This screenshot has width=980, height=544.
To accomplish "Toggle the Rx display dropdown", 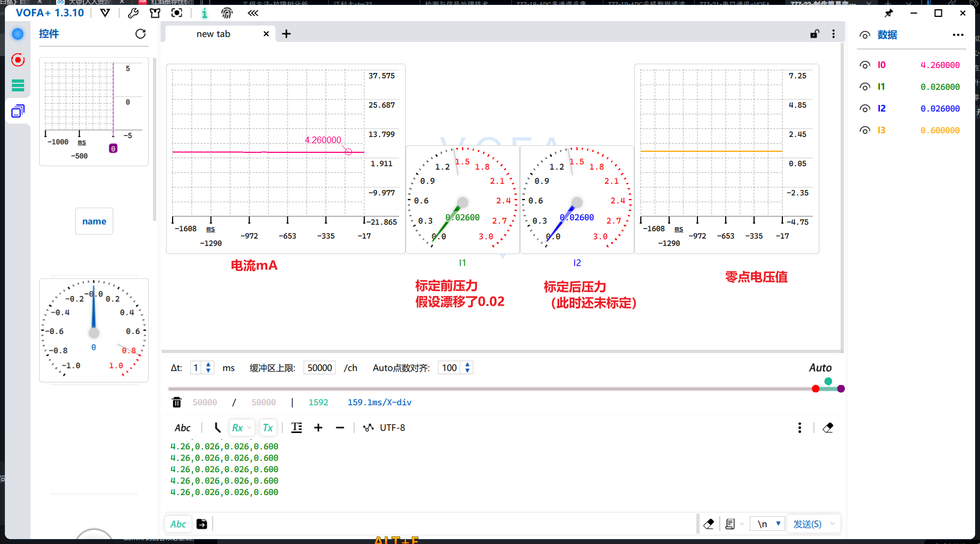I will pyautogui.click(x=241, y=428).
